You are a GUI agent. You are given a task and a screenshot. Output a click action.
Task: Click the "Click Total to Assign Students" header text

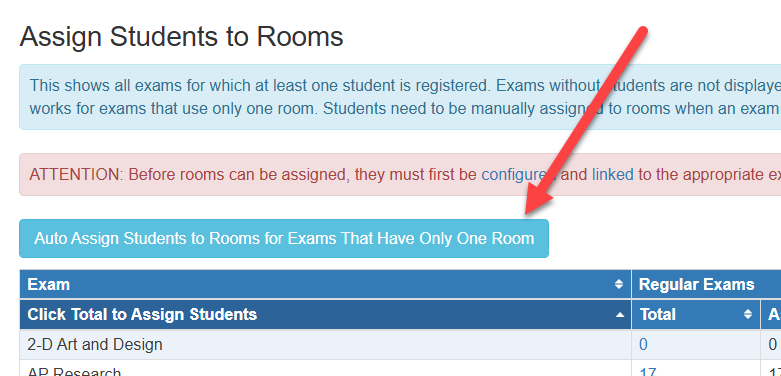pyautogui.click(x=142, y=314)
